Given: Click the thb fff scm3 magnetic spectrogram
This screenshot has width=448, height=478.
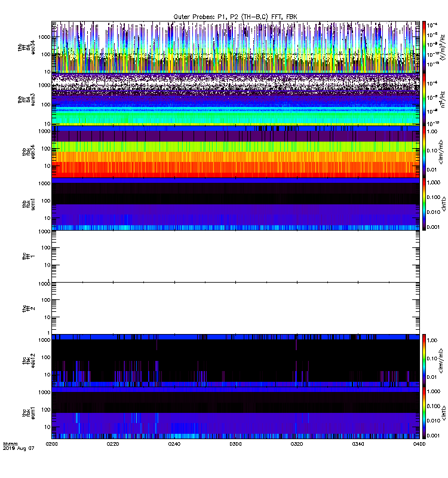Looking at the screenshot, I should (x=235, y=99).
